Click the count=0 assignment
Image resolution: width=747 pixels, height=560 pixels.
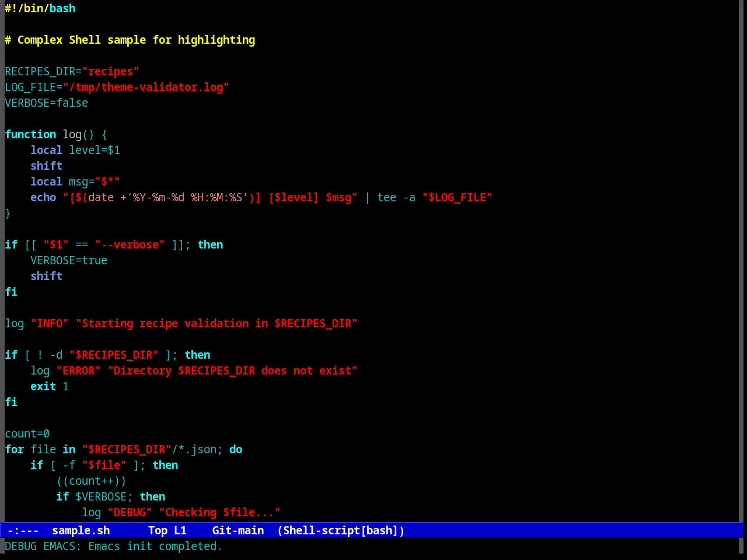point(27,433)
